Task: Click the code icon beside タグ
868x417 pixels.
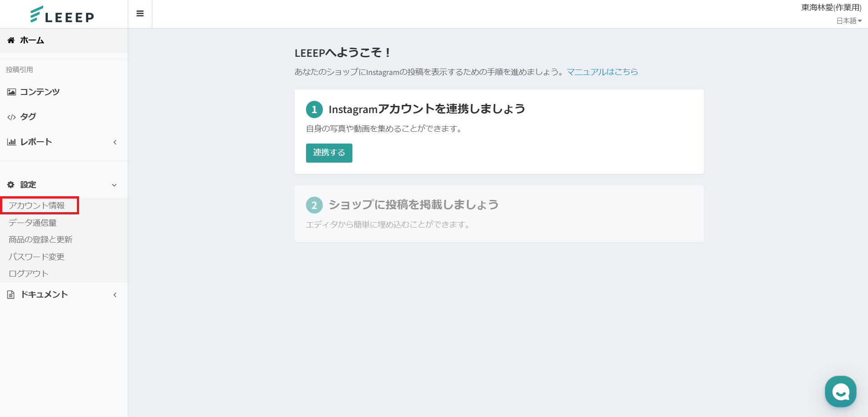Action: tap(11, 117)
